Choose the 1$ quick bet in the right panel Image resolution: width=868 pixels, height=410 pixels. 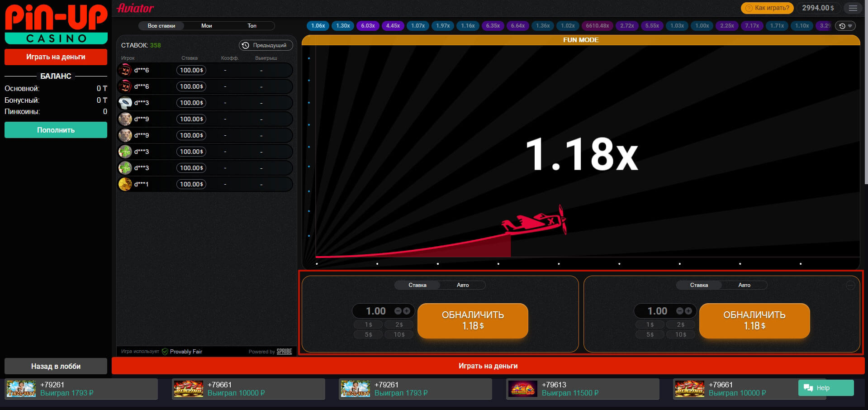click(x=650, y=324)
